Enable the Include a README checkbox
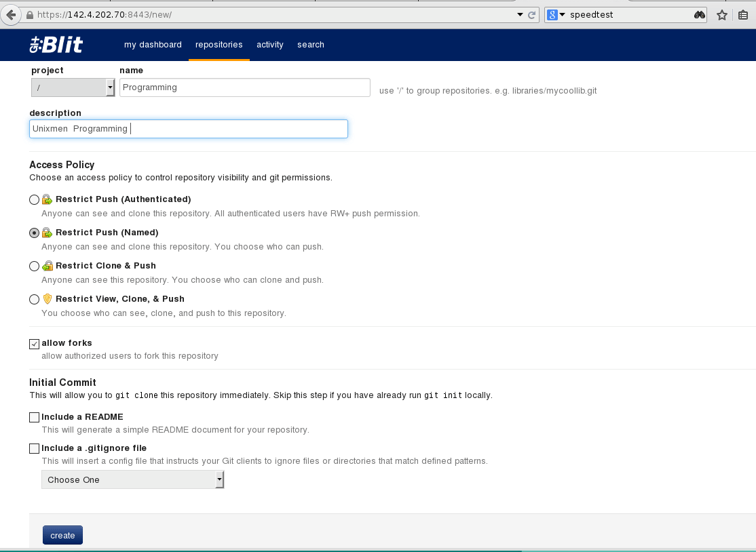756x552 pixels. click(34, 418)
